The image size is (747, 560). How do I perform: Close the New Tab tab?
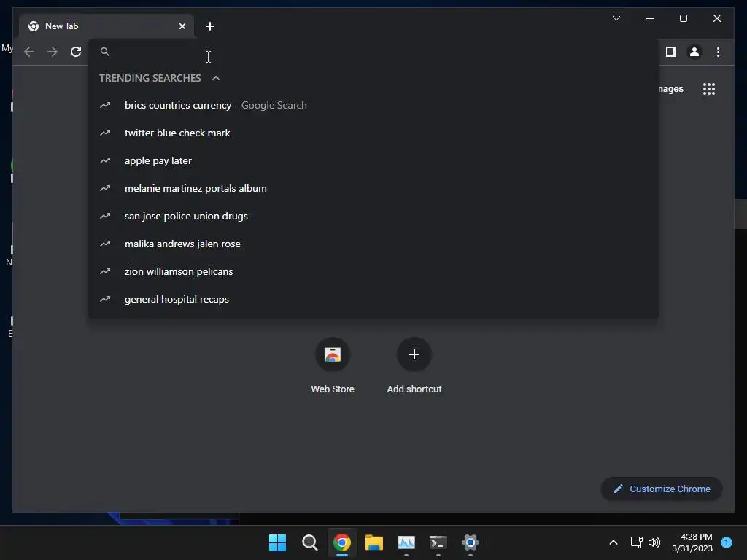tap(182, 26)
